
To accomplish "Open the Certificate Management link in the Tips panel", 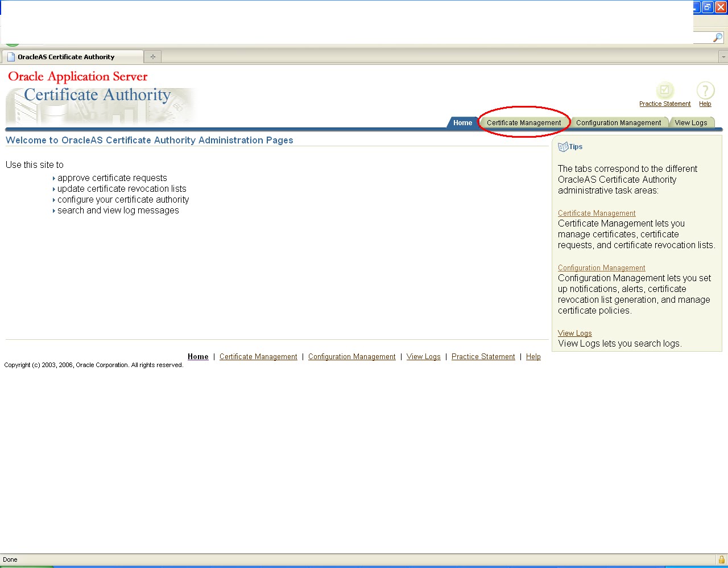I will click(597, 213).
